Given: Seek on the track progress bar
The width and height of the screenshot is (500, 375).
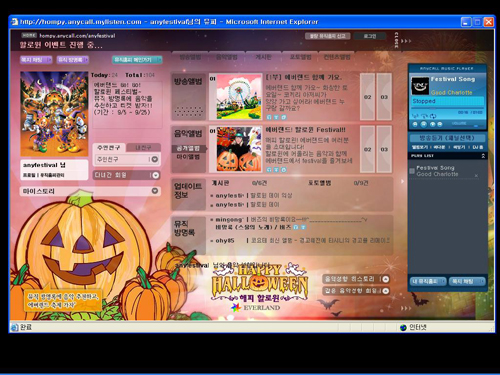Looking at the screenshot, I should (x=447, y=108).
